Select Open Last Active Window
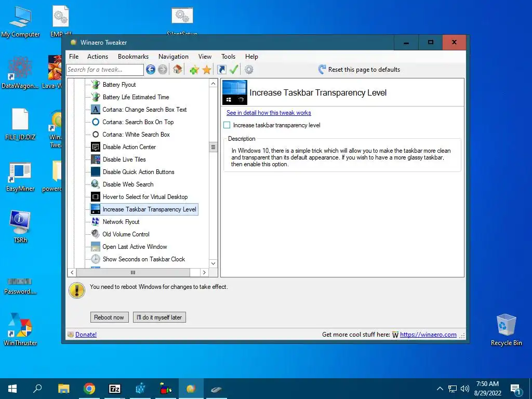Viewport: 532px width, 399px height. 135,247
